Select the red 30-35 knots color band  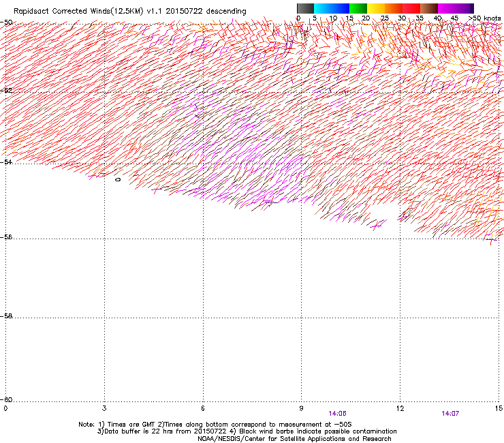411,8
